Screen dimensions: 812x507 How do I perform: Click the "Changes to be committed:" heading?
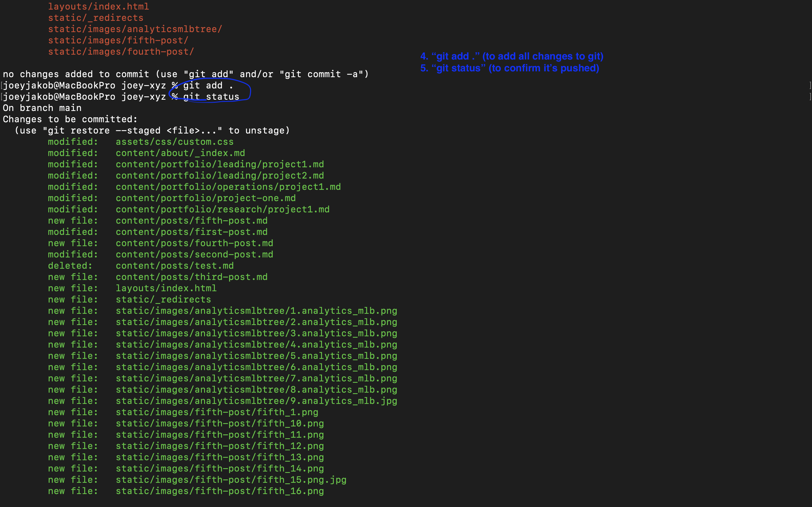point(70,119)
